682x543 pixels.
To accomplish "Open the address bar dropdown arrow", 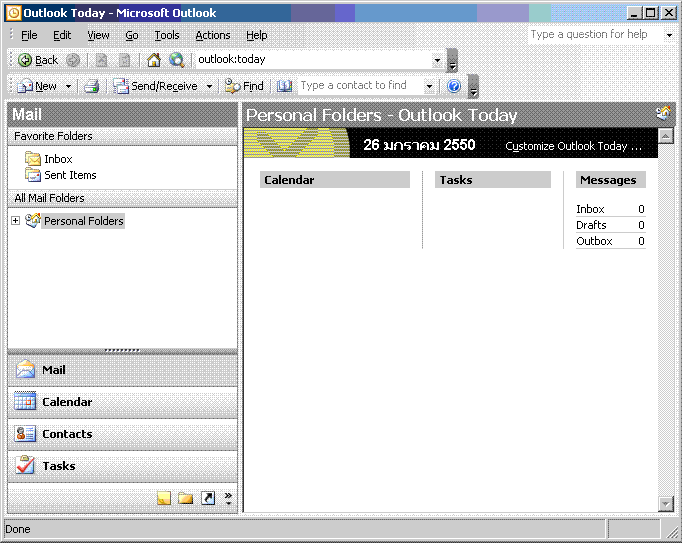I will pos(437,60).
